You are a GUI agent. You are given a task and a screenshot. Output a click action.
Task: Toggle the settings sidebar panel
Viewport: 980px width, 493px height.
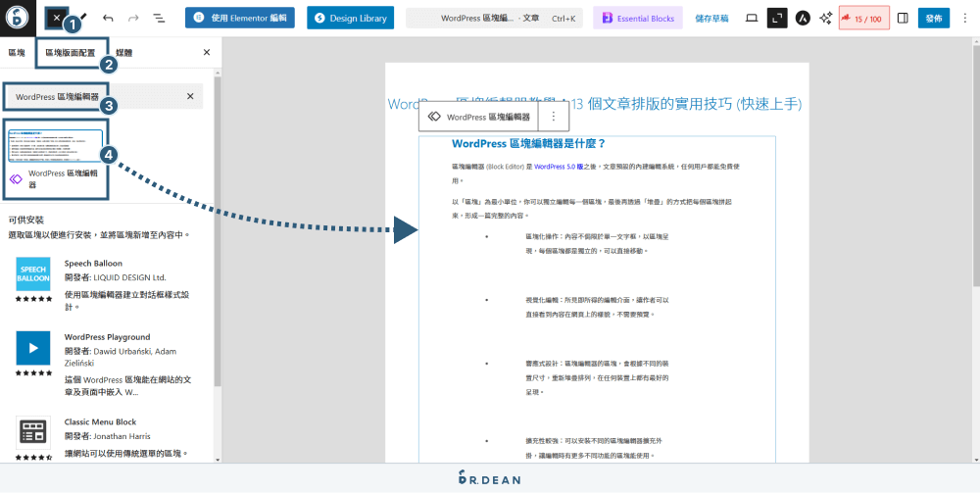pyautogui.click(x=902, y=18)
